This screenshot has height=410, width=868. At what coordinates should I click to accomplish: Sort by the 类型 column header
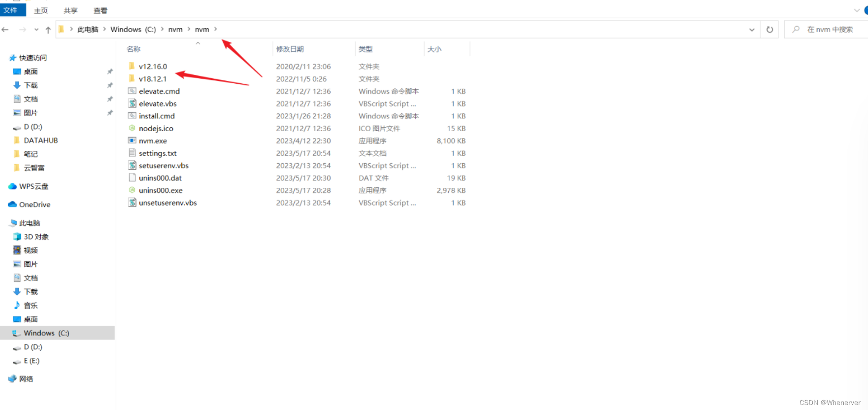366,49
